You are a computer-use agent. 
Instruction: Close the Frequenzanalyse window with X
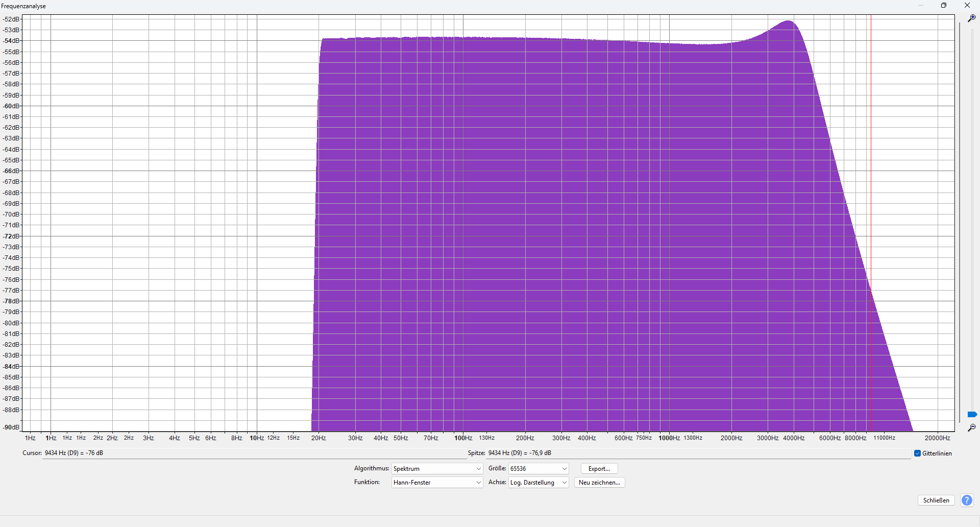coord(967,6)
